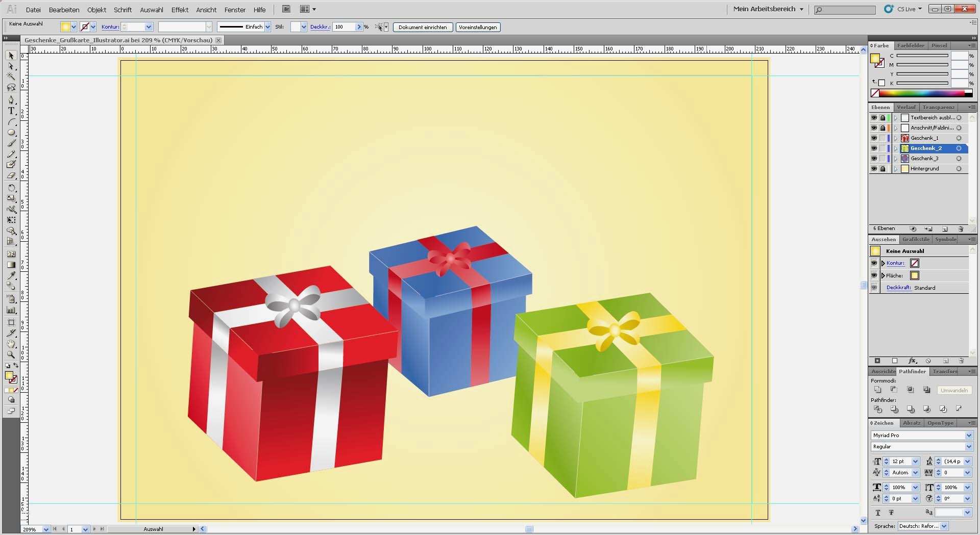The image size is (980, 535).
Task: Select the Eraser tool
Action: (x=11, y=175)
